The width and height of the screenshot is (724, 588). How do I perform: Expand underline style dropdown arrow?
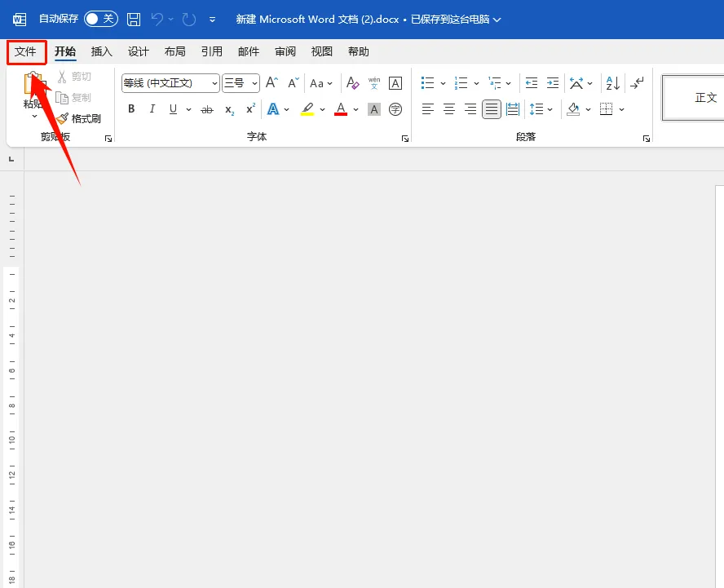click(x=188, y=109)
